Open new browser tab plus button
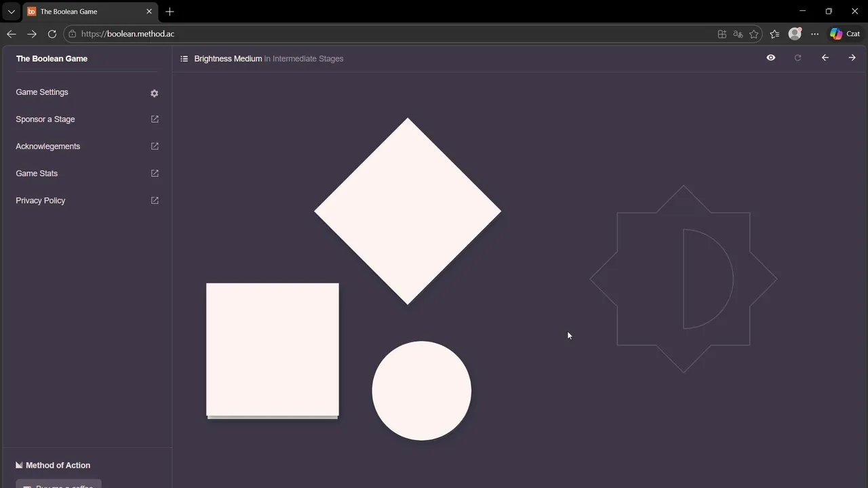Image resolution: width=868 pixels, height=488 pixels. 170,12
